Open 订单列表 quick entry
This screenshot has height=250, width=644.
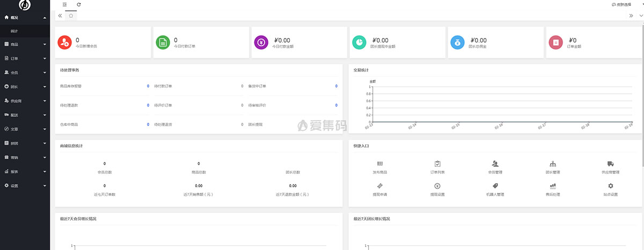(x=437, y=167)
